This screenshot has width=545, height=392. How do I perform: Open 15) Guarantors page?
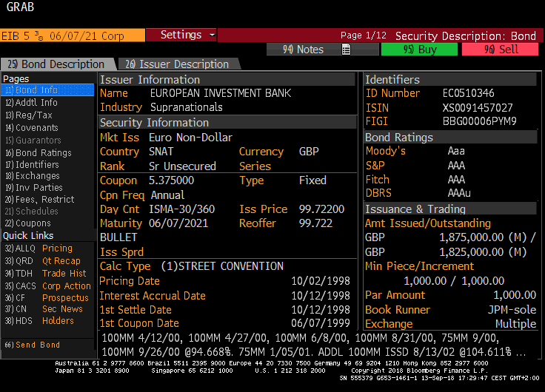pyautogui.click(x=33, y=141)
